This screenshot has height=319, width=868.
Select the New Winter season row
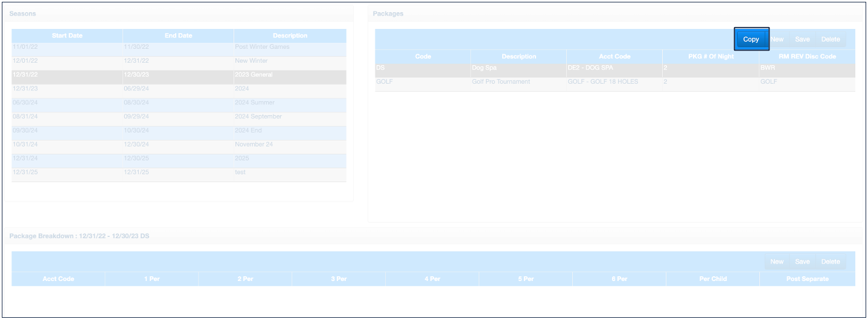pyautogui.click(x=179, y=61)
